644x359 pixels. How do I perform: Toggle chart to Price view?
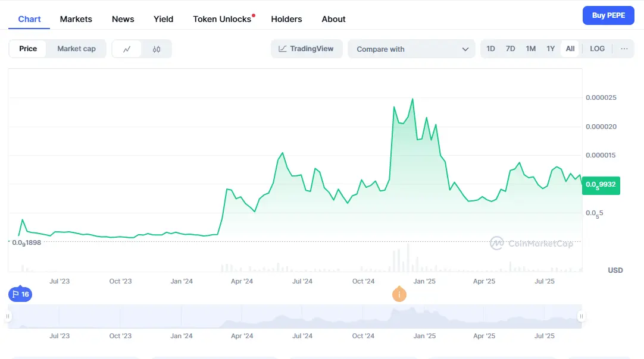[x=28, y=49]
